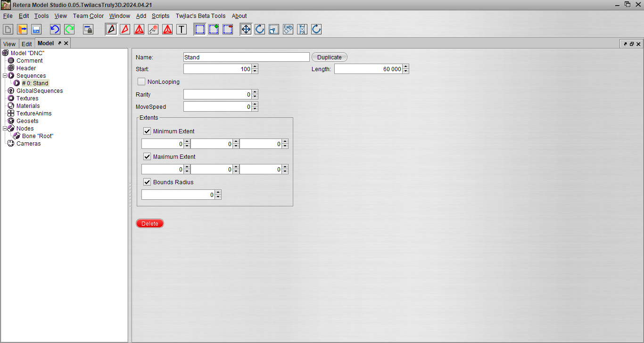This screenshot has height=343, width=644.
Task: Uncheck the Minimum Extent checkbox
Action: point(147,131)
